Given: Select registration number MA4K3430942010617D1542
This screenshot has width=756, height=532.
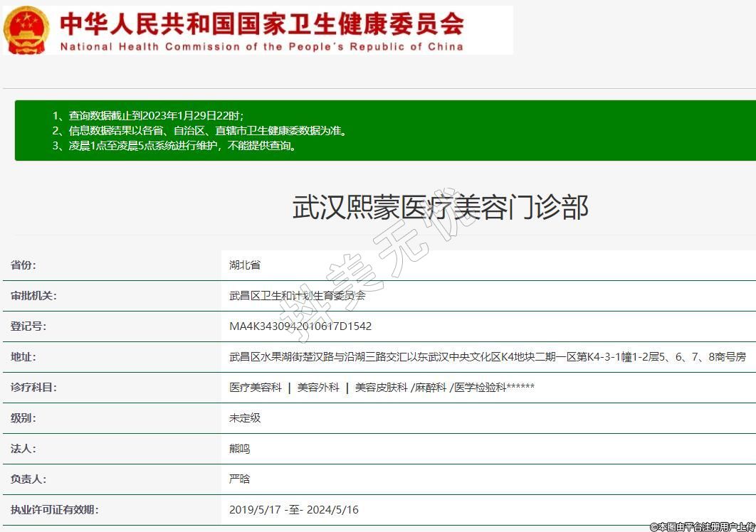Looking at the screenshot, I should 300,326.
